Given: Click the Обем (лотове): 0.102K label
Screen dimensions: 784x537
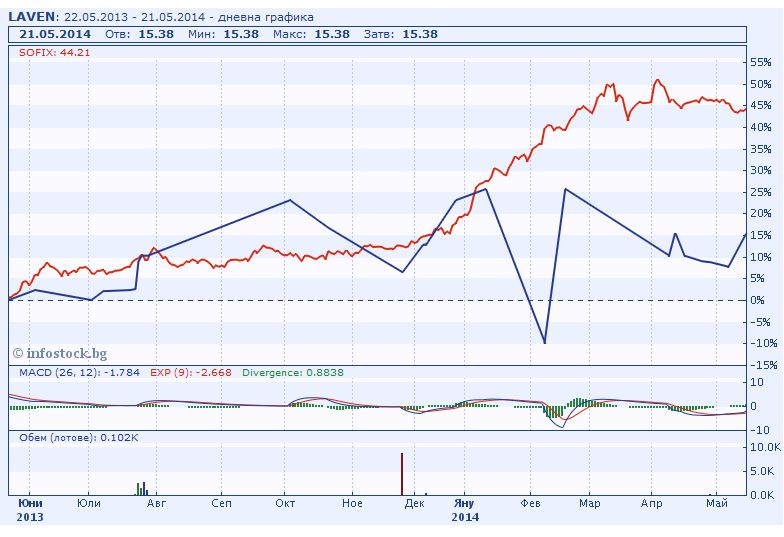Looking at the screenshot, I should 78,438.
